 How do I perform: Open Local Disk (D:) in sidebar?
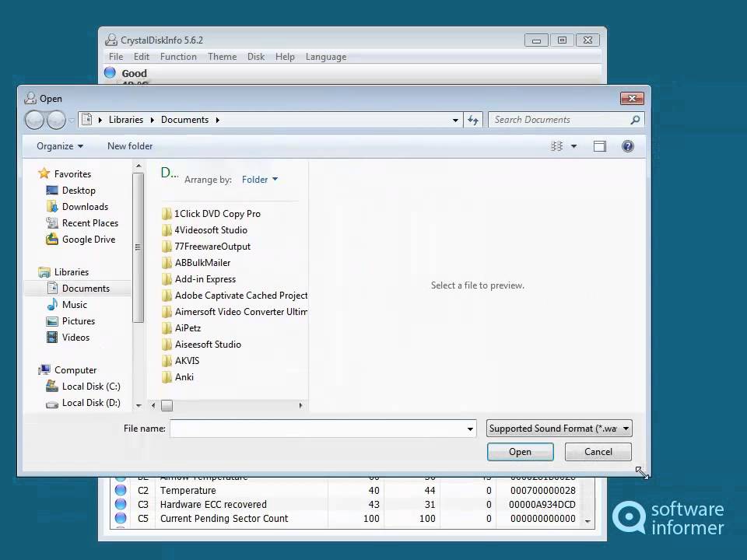83,403
